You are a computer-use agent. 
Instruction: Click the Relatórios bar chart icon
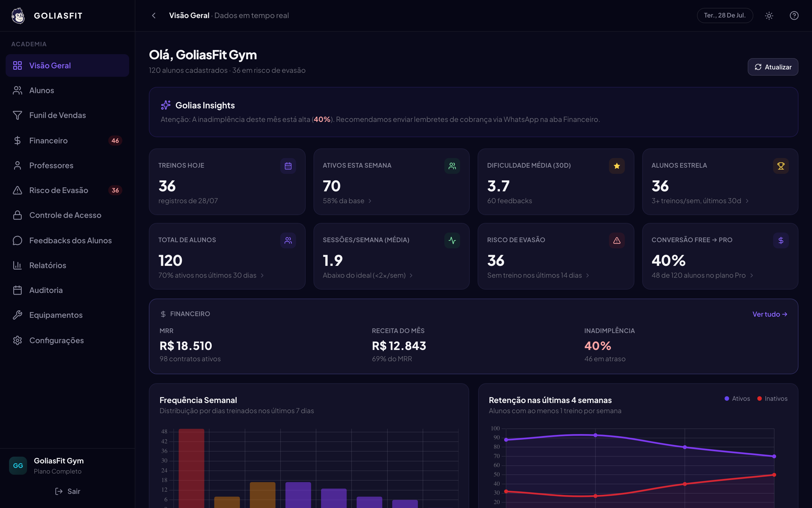(17, 265)
